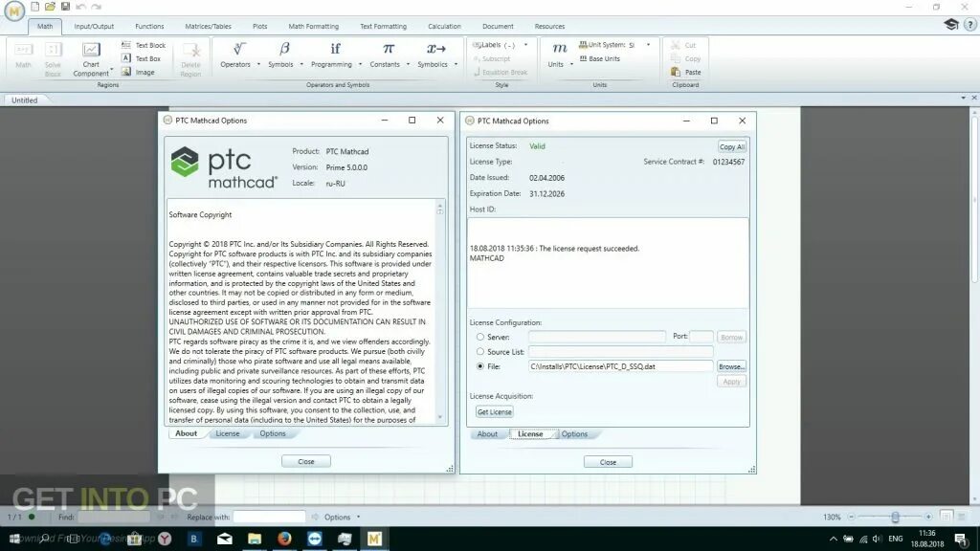Paste from the Clipboard group
This screenshot has height=551, width=980.
click(685, 72)
